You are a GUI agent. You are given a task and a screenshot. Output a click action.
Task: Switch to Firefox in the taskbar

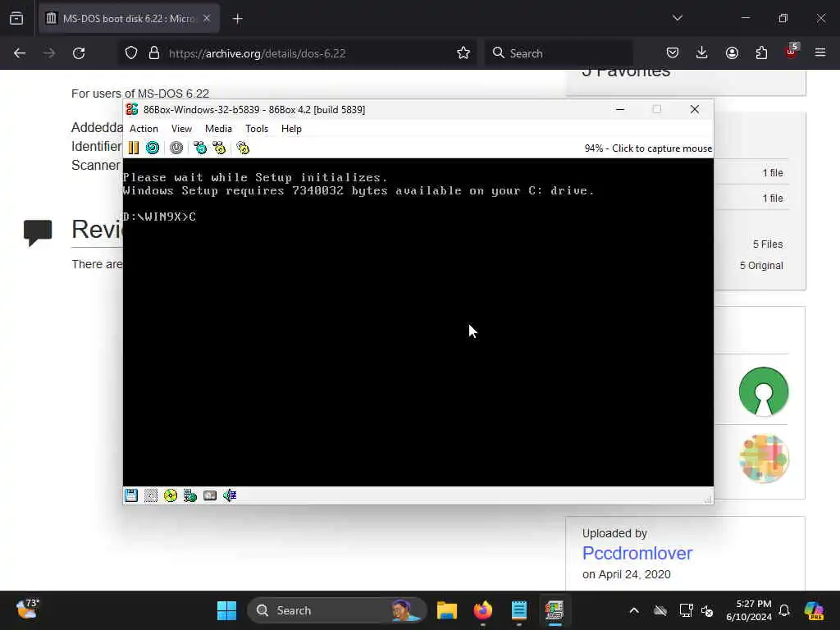click(482, 610)
